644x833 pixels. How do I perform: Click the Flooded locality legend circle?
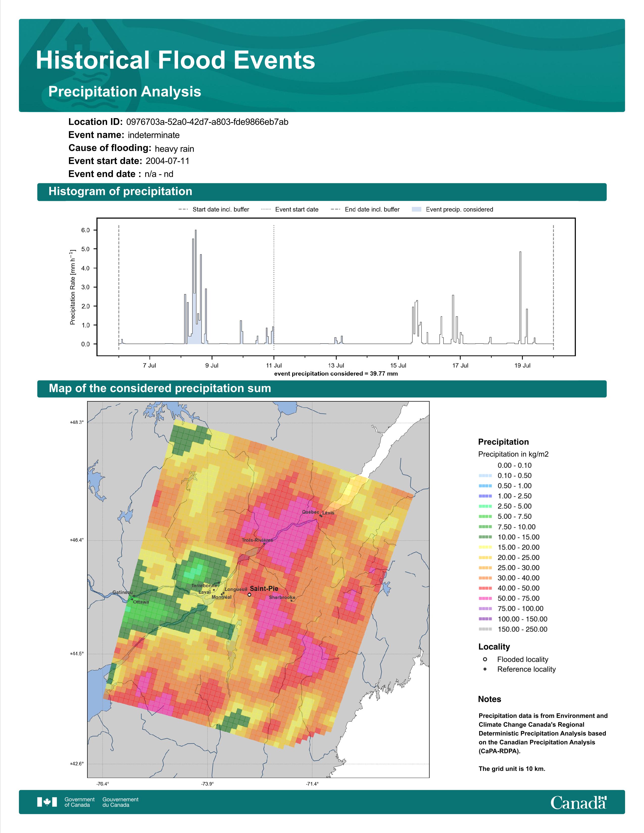coord(485,659)
